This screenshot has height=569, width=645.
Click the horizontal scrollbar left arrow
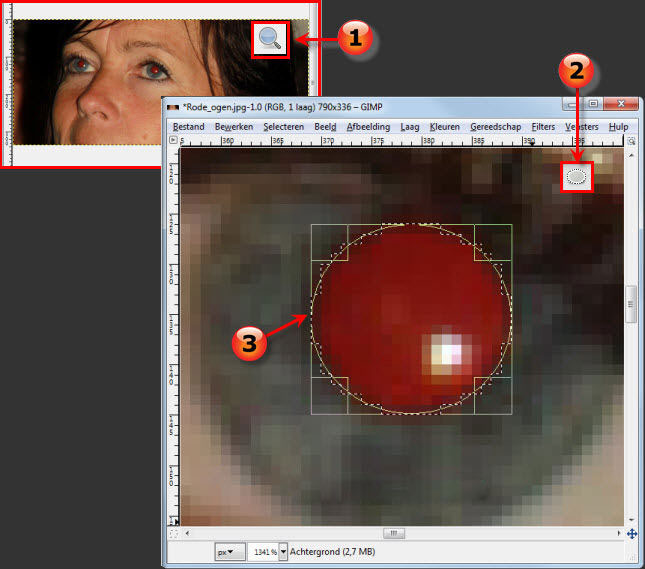(x=188, y=534)
